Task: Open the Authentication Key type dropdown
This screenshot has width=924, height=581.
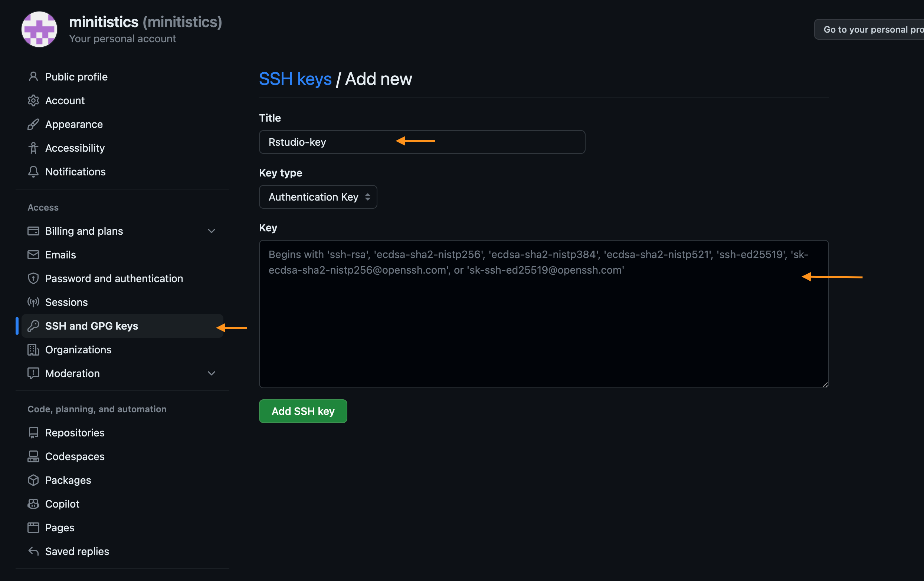Action: (x=318, y=197)
